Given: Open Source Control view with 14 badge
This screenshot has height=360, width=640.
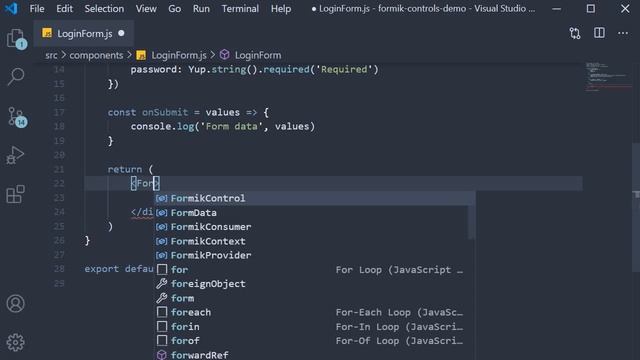Looking at the screenshot, I should point(16,117).
